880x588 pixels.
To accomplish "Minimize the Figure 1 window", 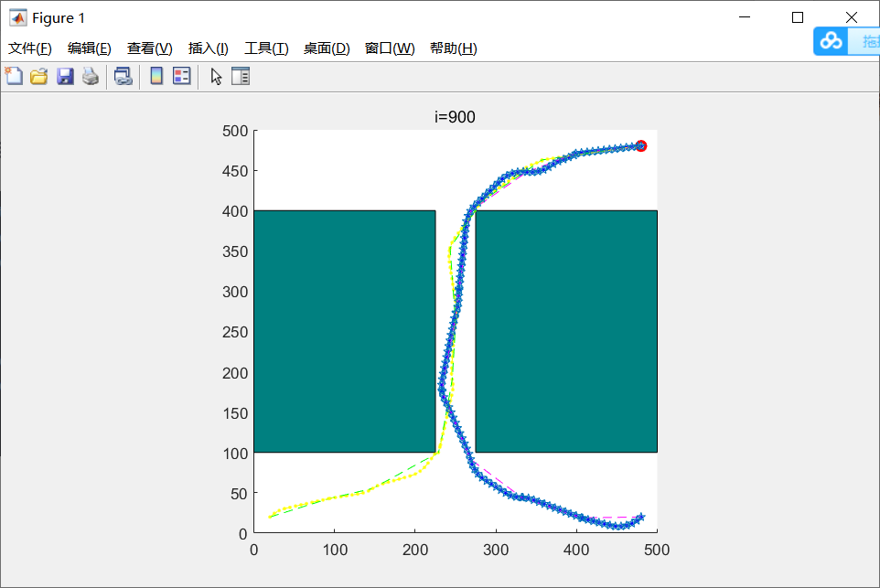I will tap(745, 17).
